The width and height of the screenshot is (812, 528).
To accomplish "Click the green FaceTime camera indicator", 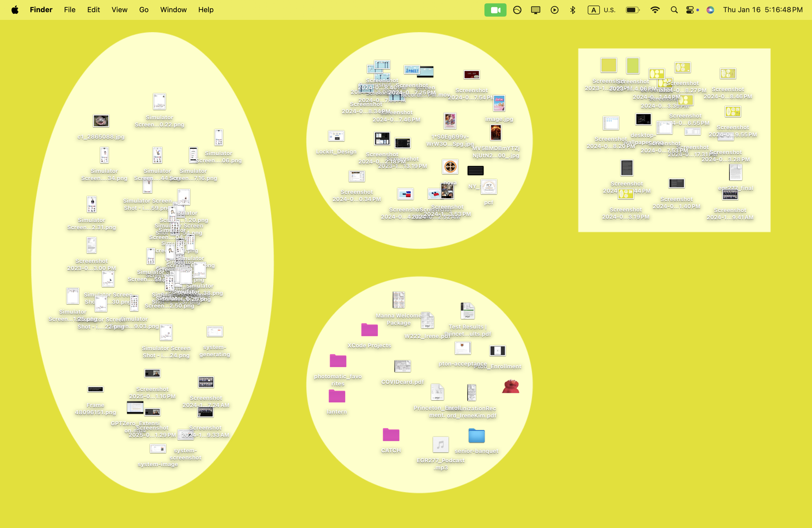I will pos(495,10).
